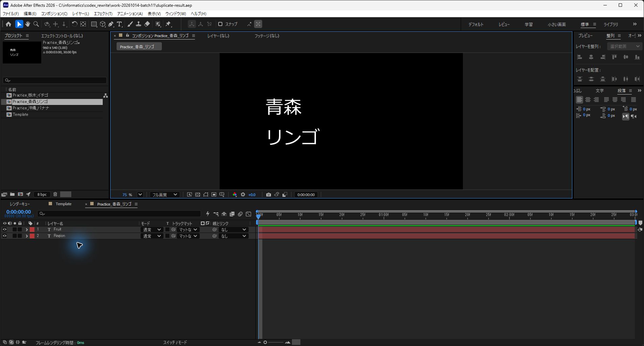The image size is (644, 346).
Task: Select the Rotation tool
Action: coord(74,24)
